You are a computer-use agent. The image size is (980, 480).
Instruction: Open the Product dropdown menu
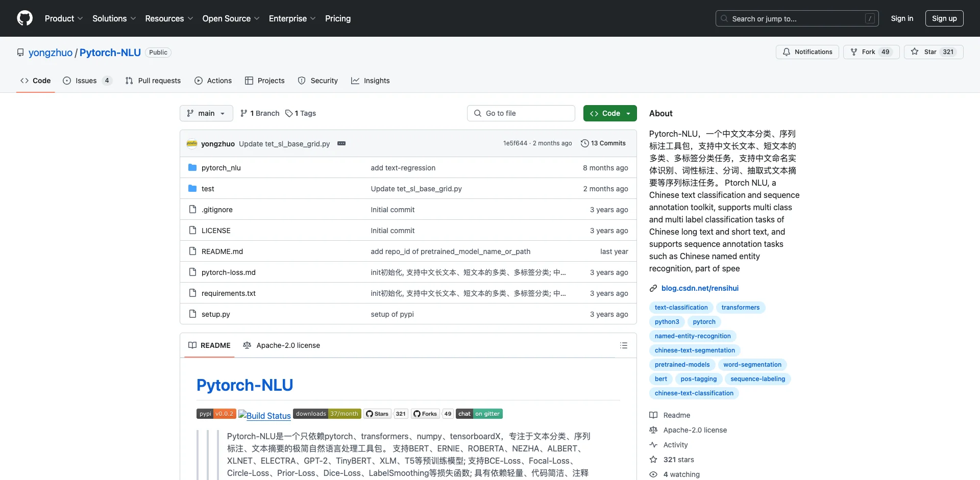coord(64,18)
